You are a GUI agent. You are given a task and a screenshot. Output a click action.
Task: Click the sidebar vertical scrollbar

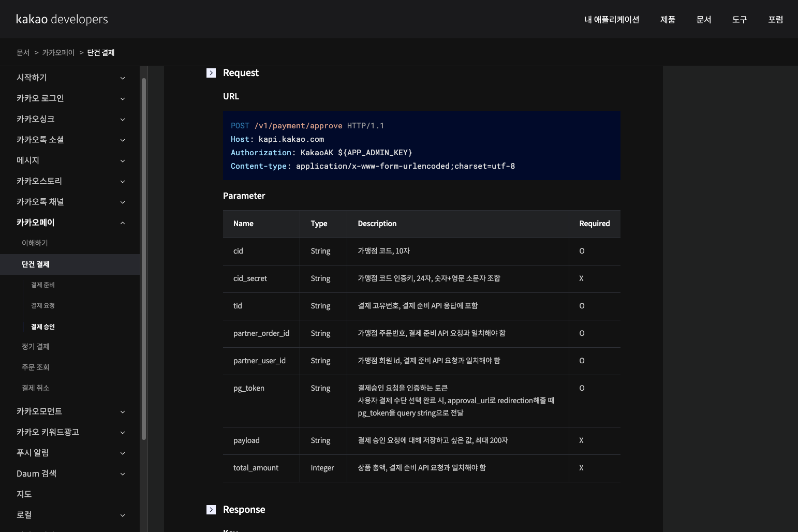point(144,259)
